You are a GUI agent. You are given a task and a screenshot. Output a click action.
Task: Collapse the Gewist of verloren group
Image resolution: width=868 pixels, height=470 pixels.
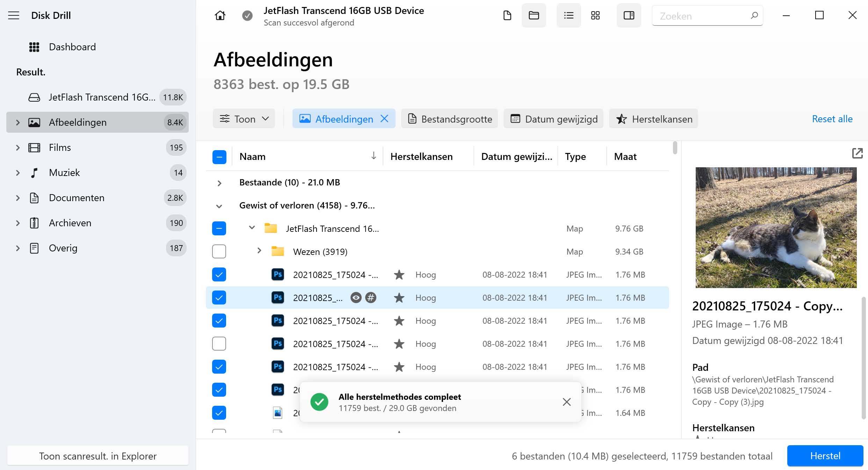coord(219,206)
